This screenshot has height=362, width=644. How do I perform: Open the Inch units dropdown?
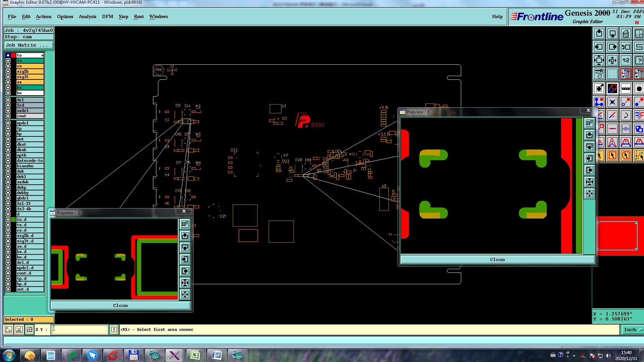coord(633,329)
